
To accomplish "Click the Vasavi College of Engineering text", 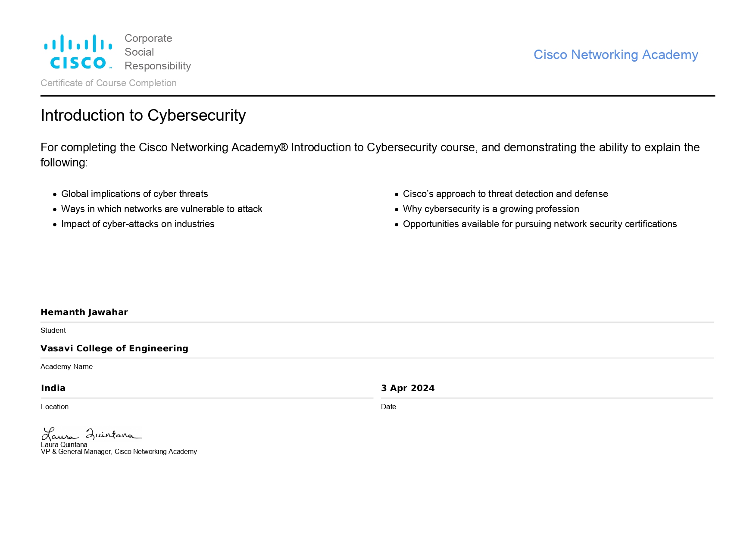I will pos(114,348).
